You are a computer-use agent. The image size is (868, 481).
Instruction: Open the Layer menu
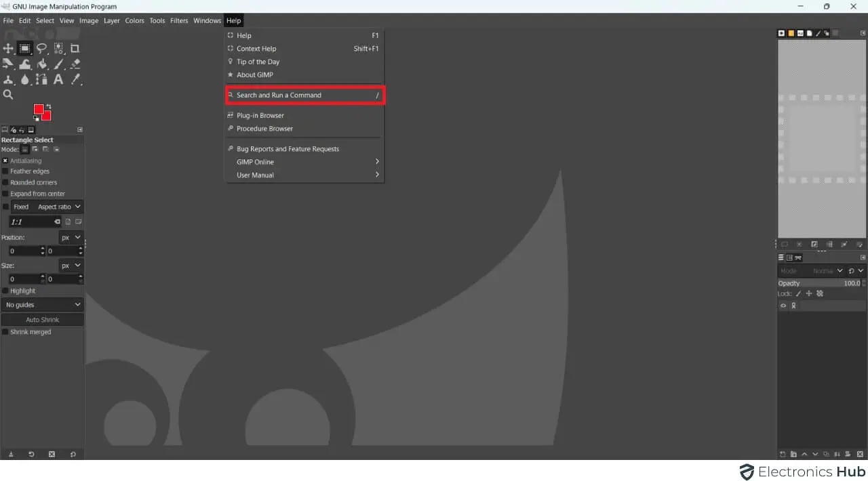(112, 20)
